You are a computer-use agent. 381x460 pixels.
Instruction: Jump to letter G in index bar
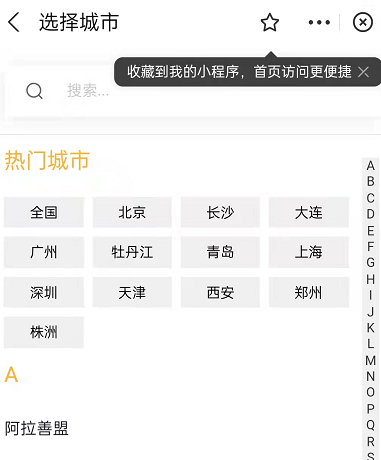(x=370, y=263)
